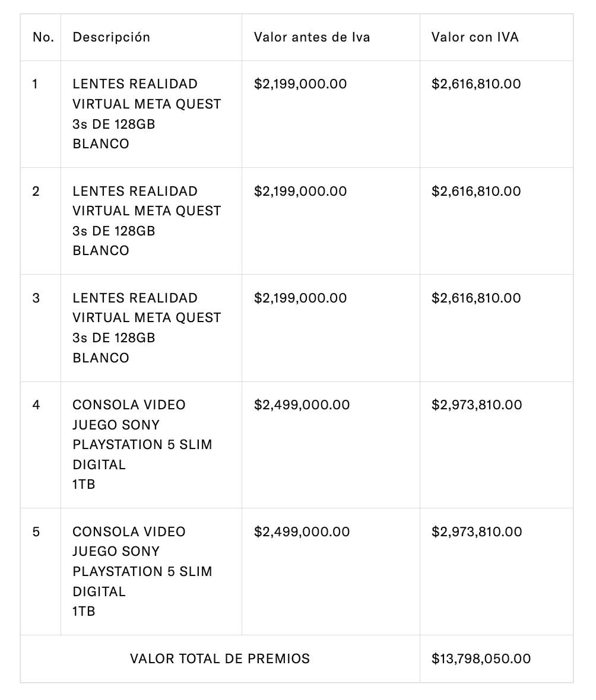Screen dimensions: 596x700
Task: Click second Meta Quest 3s description
Action: coord(146,221)
